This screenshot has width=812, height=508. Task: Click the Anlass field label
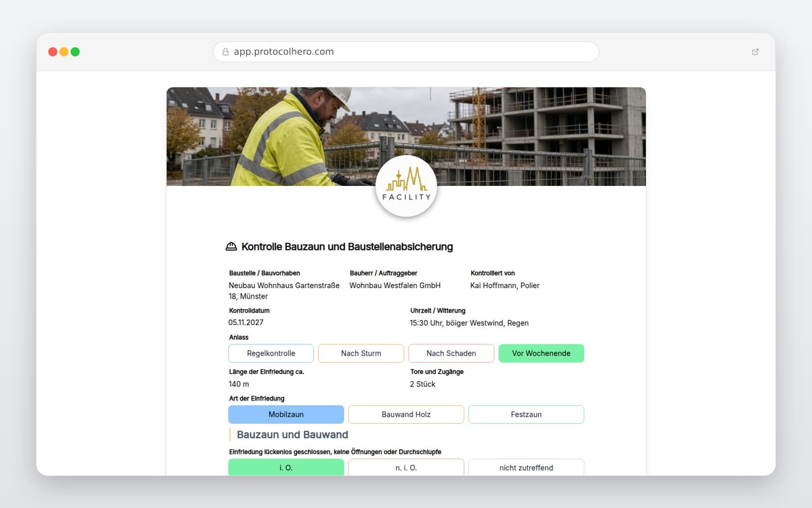pyautogui.click(x=239, y=337)
